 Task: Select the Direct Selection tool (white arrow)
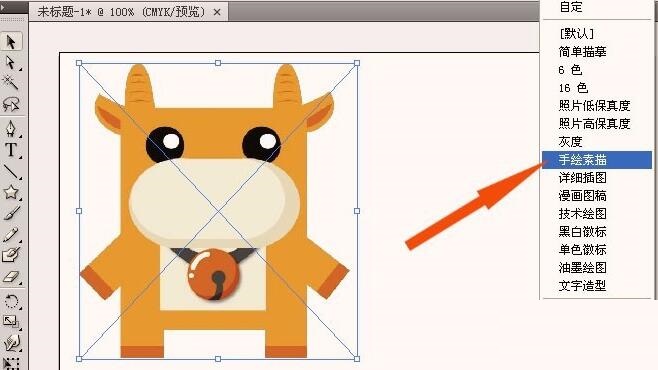coord(11,63)
